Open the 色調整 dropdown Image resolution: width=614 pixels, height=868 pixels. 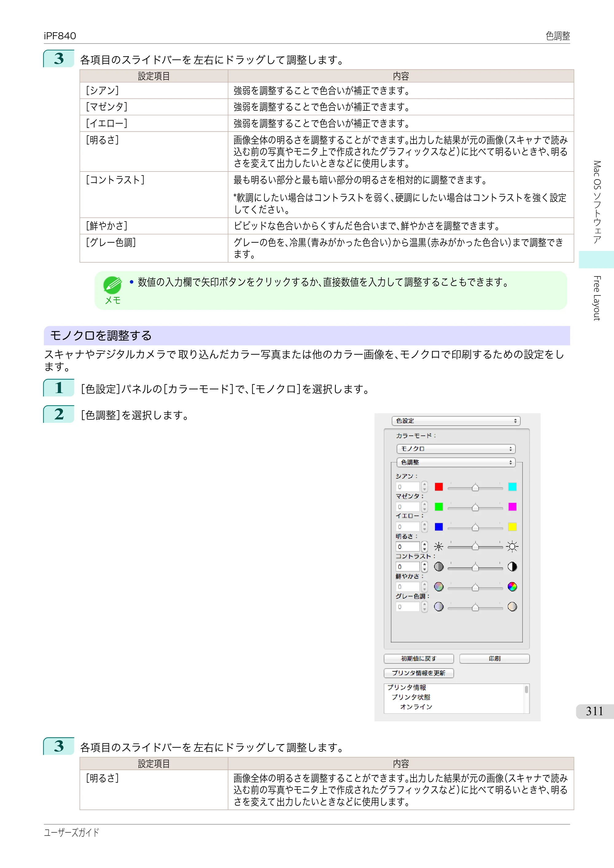[x=456, y=462]
